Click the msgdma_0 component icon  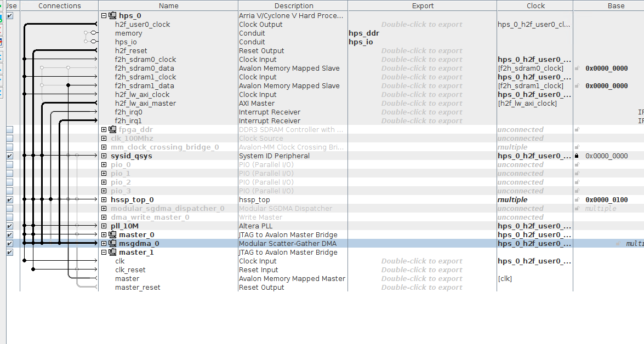pyautogui.click(x=113, y=244)
